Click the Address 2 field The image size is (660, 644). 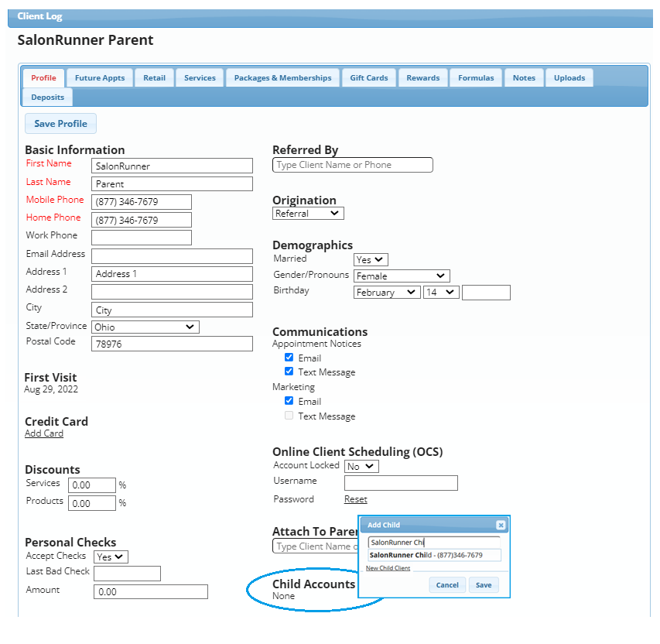(x=172, y=292)
